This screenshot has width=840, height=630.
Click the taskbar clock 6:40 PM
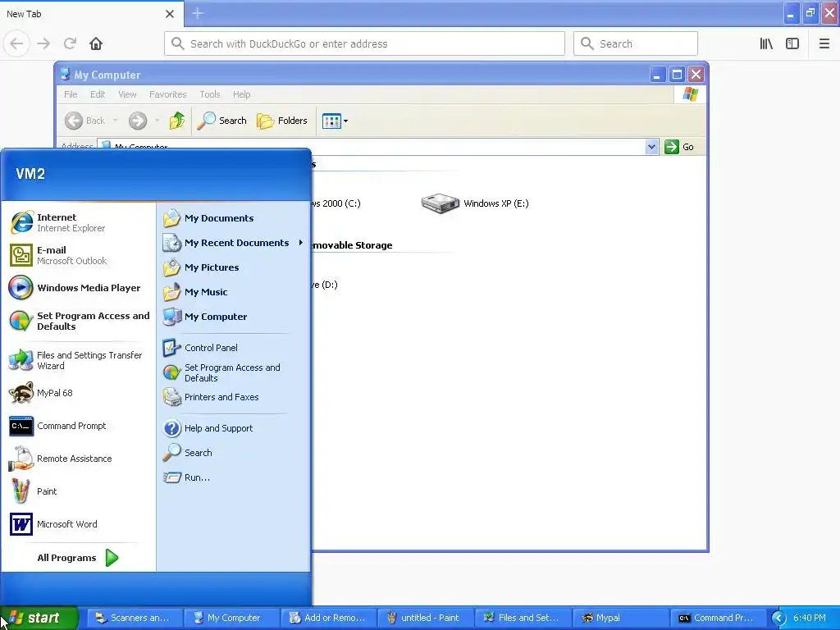tap(810, 618)
